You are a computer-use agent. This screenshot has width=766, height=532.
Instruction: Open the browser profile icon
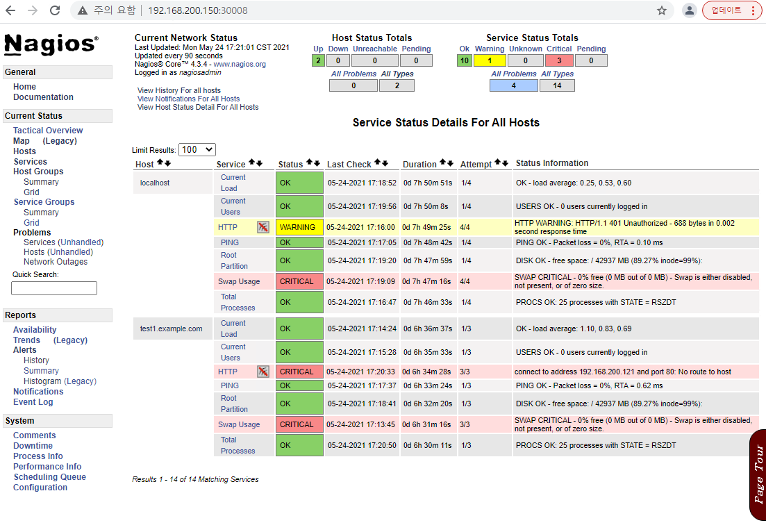coord(690,10)
